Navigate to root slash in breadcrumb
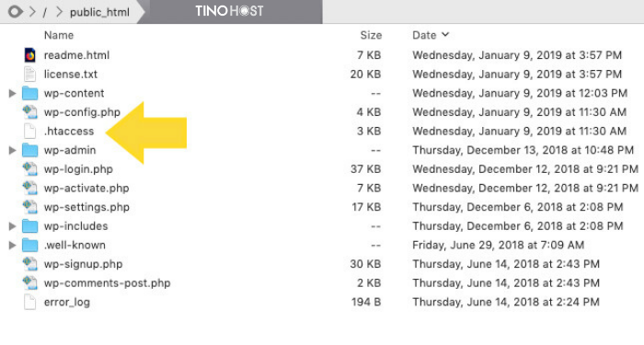Viewport: 644px width, 345px height. click(x=44, y=12)
